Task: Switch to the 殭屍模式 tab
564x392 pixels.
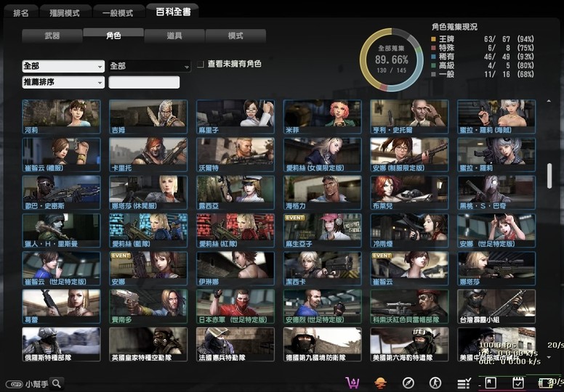Action: [x=66, y=12]
